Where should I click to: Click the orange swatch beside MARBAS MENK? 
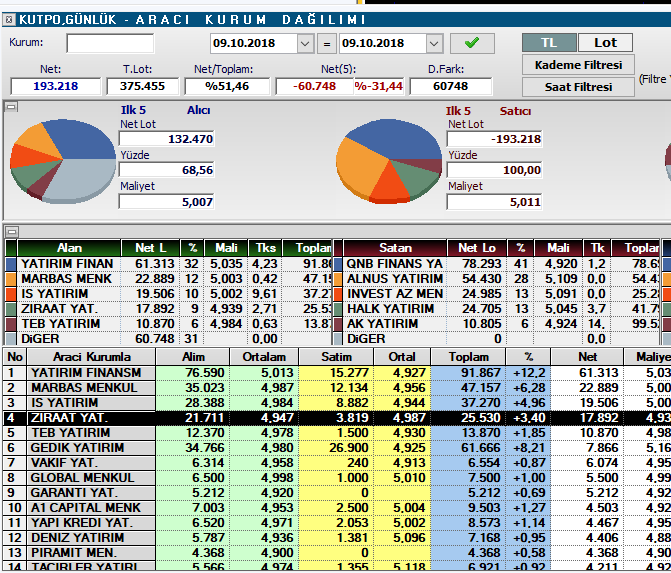tap(11, 279)
